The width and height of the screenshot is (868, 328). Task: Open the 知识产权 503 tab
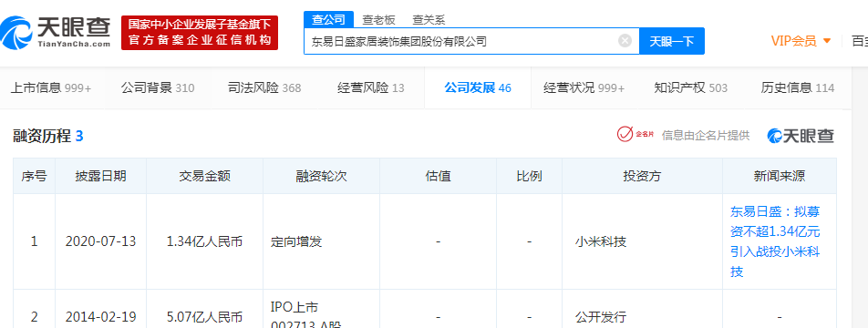pos(690,87)
